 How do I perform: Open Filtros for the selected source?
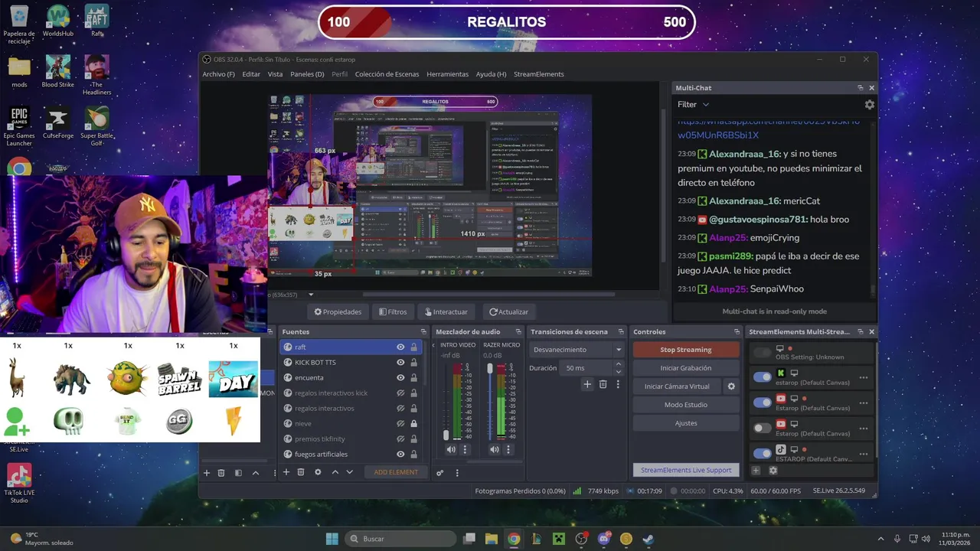393,311
